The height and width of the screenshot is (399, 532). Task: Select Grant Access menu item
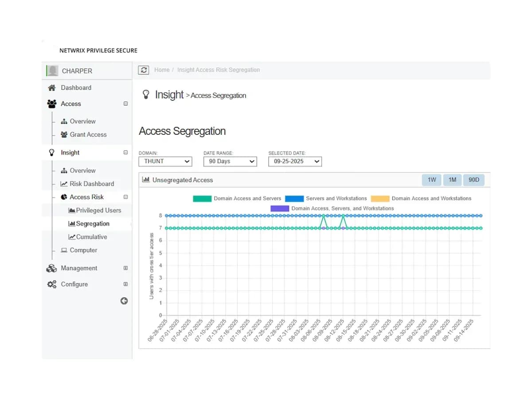click(x=88, y=134)
